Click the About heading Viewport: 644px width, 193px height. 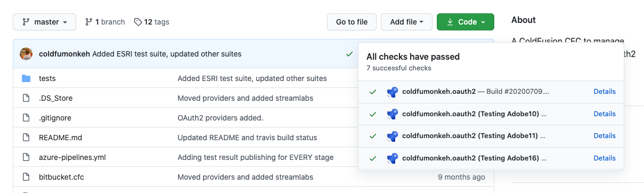point(524,20)
